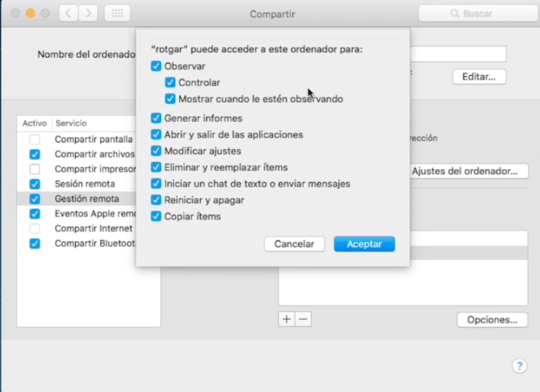Uncheck the Observar checkbox
Viewport: 540px width, 392px height.
pyautogui.click(x=156, y=66)
